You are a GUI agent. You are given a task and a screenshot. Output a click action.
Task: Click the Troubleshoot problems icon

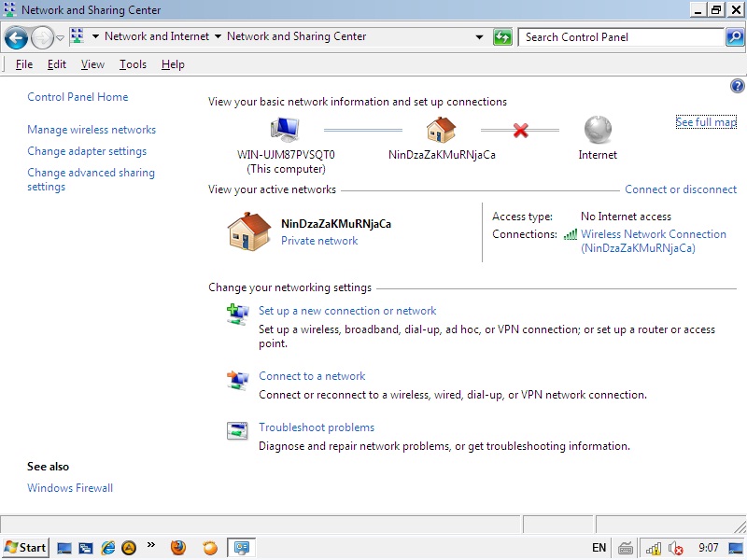coord(237,431)
